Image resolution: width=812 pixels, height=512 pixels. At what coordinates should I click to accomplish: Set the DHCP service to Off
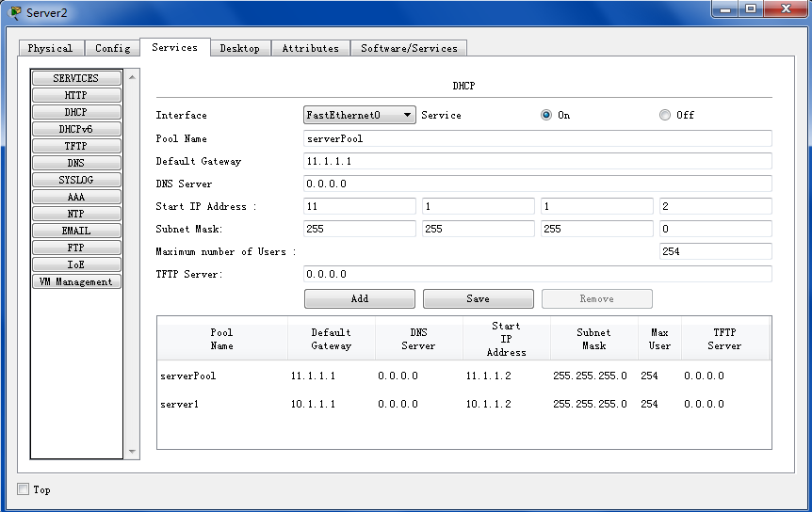tap(665, 115)
